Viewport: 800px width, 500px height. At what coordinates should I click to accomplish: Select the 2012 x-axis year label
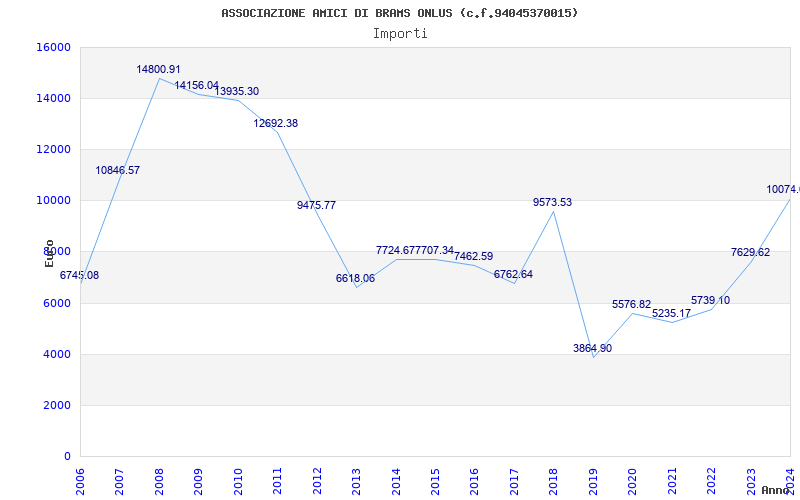(317, 481)
